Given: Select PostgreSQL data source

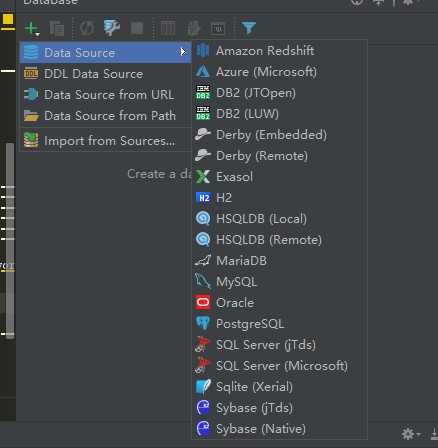Looking at the screenshot, I should point(279,324).
